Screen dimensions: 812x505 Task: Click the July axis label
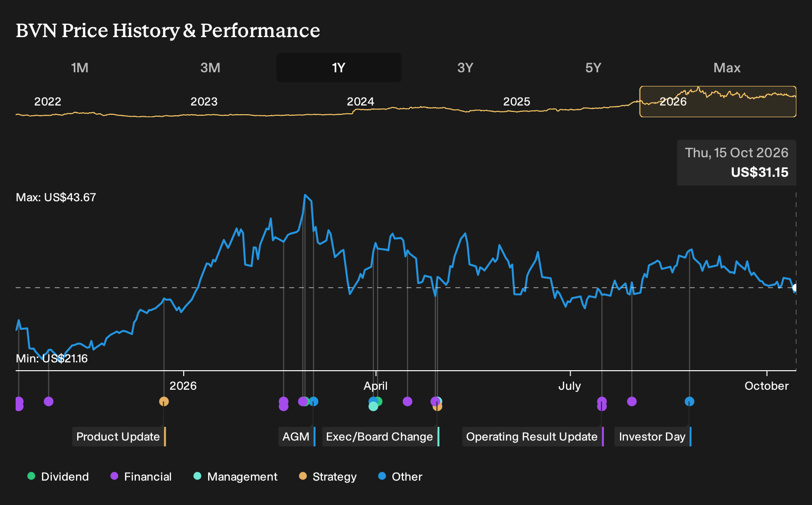570,386
